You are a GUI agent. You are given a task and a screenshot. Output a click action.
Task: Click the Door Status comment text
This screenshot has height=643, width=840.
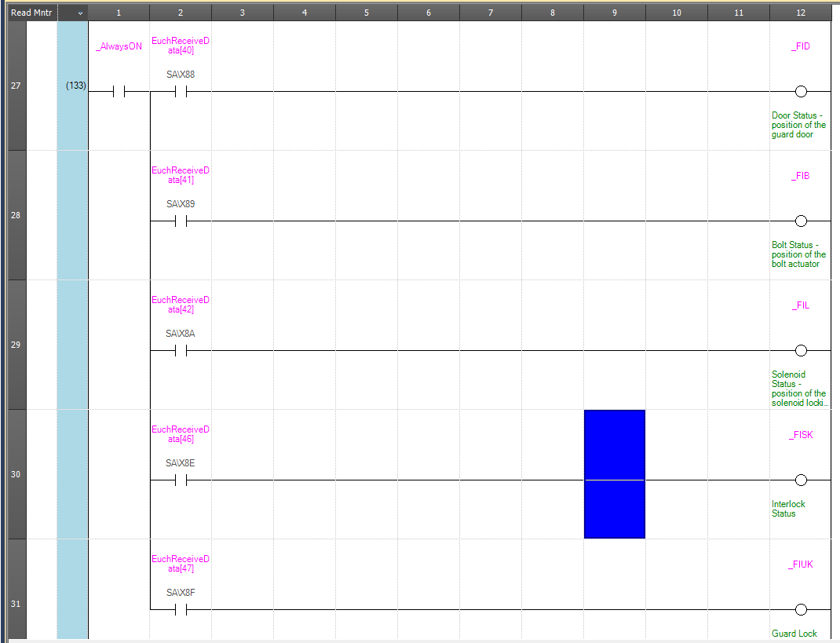(798, 126)
